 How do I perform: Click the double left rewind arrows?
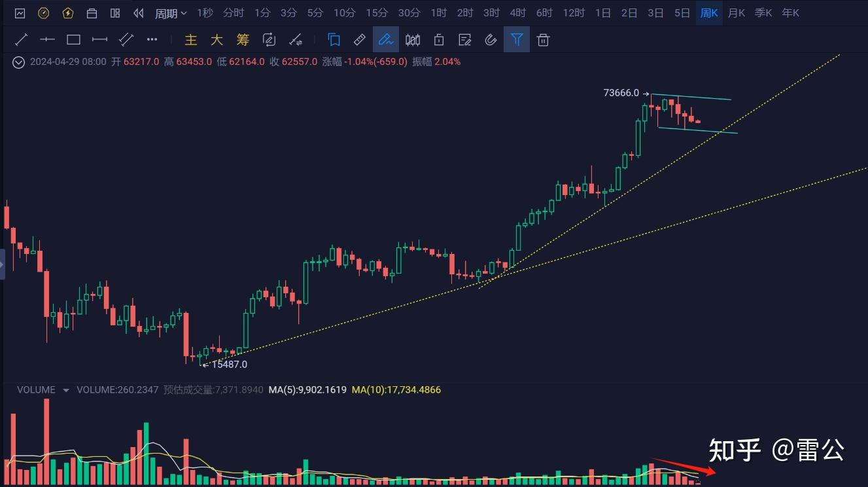coord(138,13)
